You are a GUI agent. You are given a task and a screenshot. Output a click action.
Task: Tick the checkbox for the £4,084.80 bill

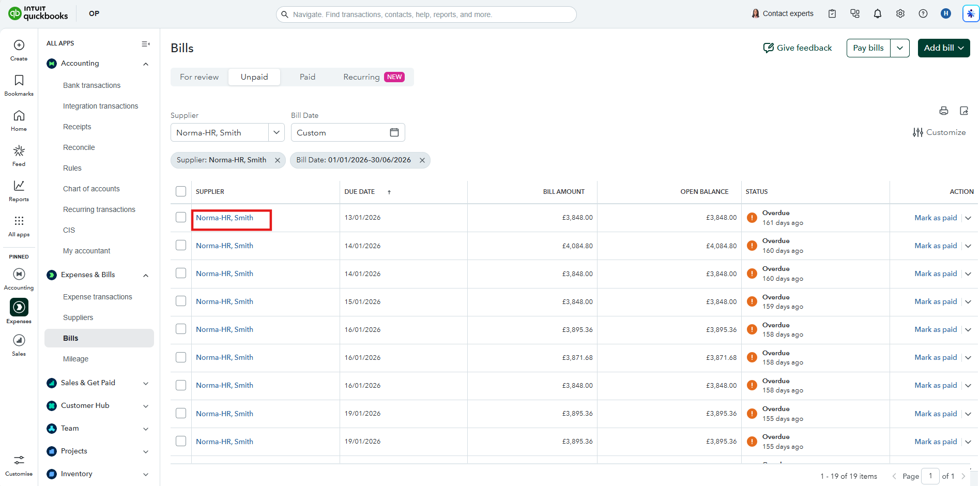coord(181,245)
